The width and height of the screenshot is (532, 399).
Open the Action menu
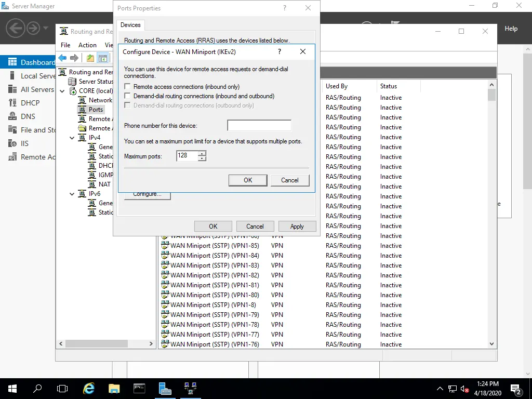click(x=87, y=45)
